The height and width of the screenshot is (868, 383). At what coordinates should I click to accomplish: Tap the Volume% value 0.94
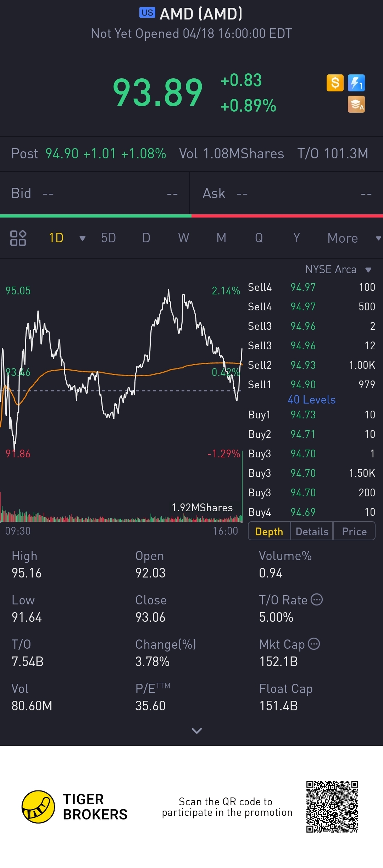point(271,573)
